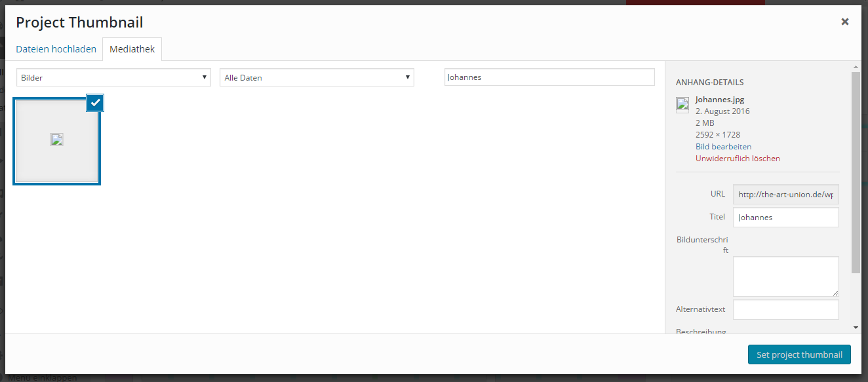The image size is (868, 382).
Task: Click the Alternativtext input field
Action: point(785,309)
